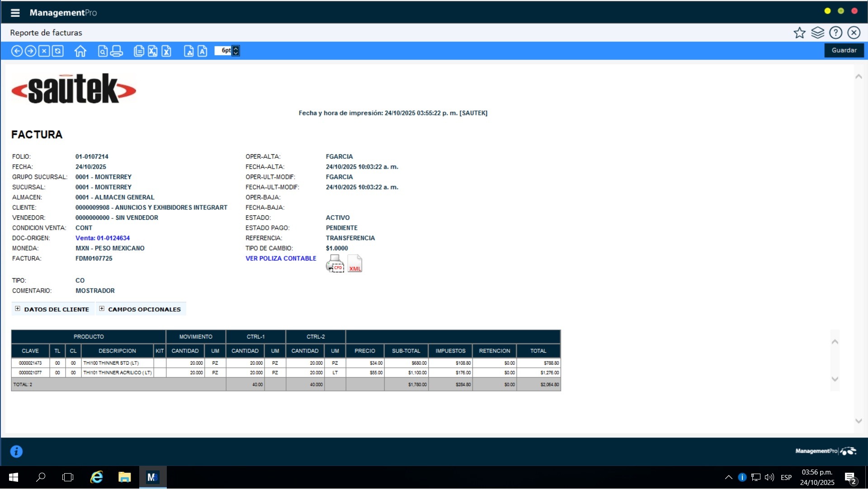Open print preview magnifier document icon
The height and width of the screenshot is (489, 868).
click(x=103, y=51)
